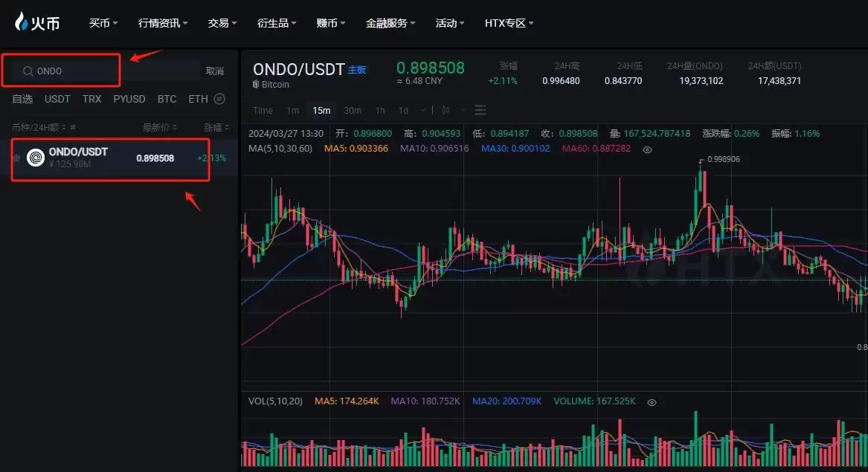
Task: Toggle the 自选 watchlist tab filter
Action: 22,98
